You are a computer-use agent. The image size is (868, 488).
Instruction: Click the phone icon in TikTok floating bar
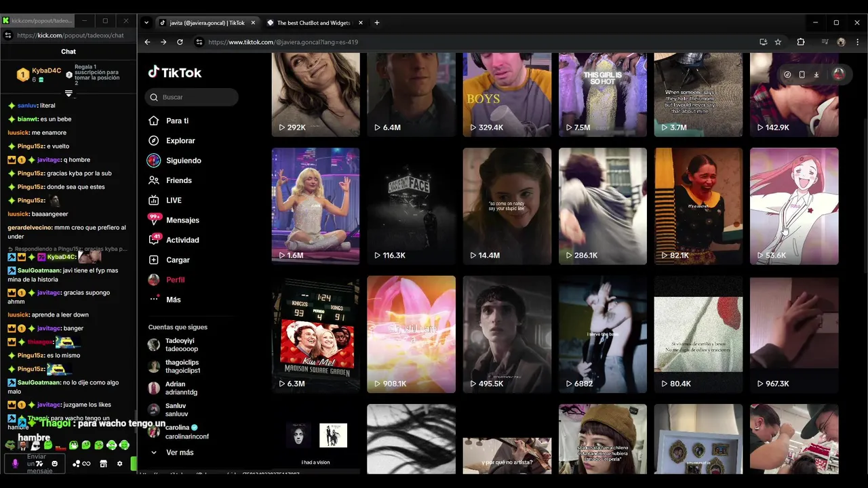(802, 75)
